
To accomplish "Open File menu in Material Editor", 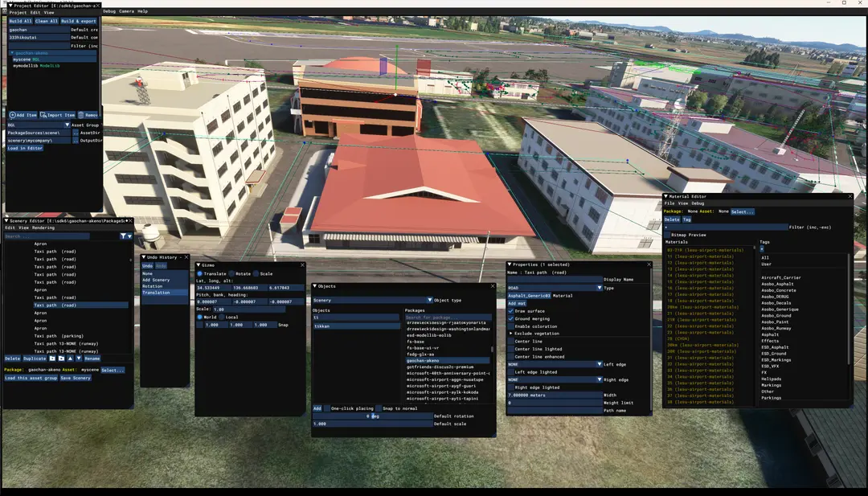I will click(x=669, y=203).
